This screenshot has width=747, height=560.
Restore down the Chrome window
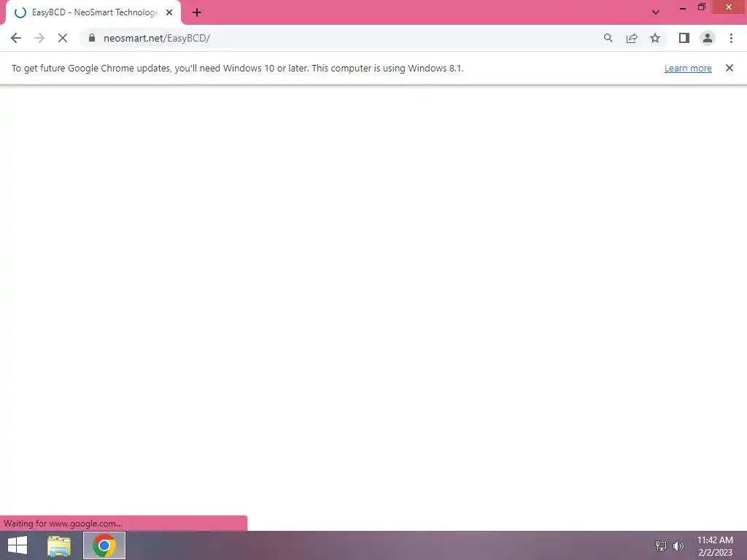click(701, 7)
